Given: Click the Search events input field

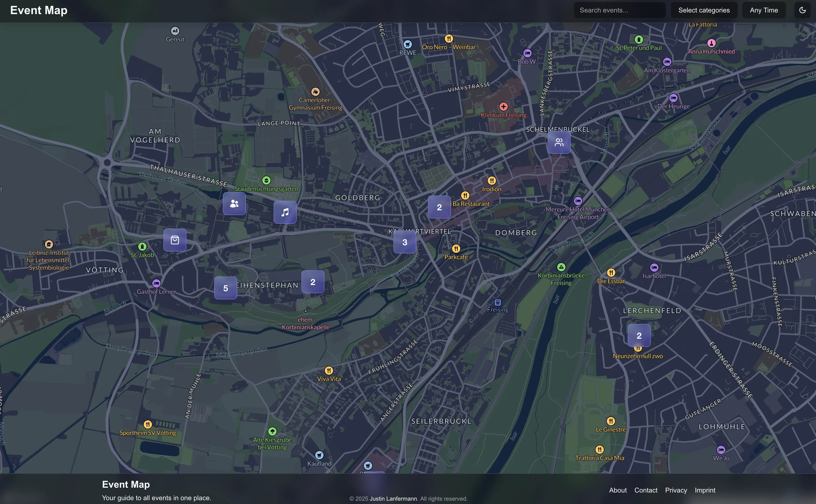Looking at the screenshot, I should click(619, 10).
